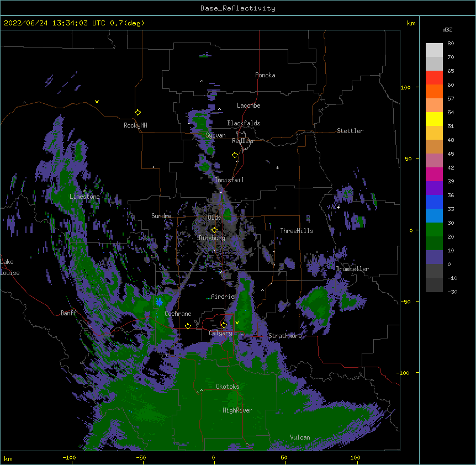476x465 pixels.
Task: Click the HighRiver town label
Action: [x=237, y=410]
